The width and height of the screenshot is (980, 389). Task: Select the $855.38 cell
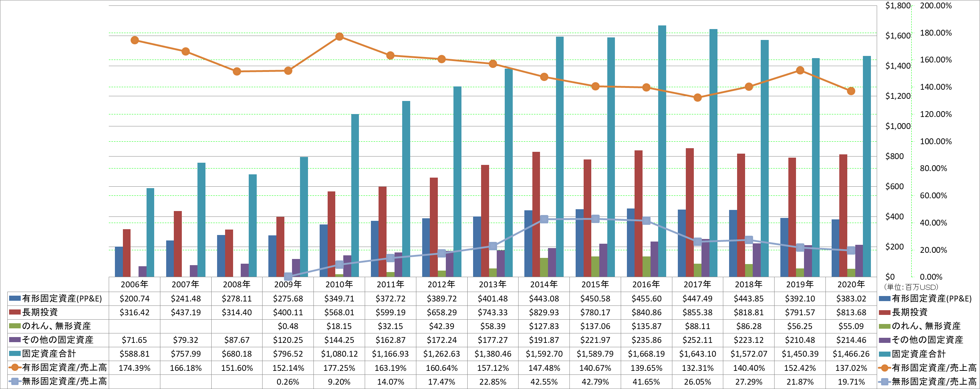point(697,312)
